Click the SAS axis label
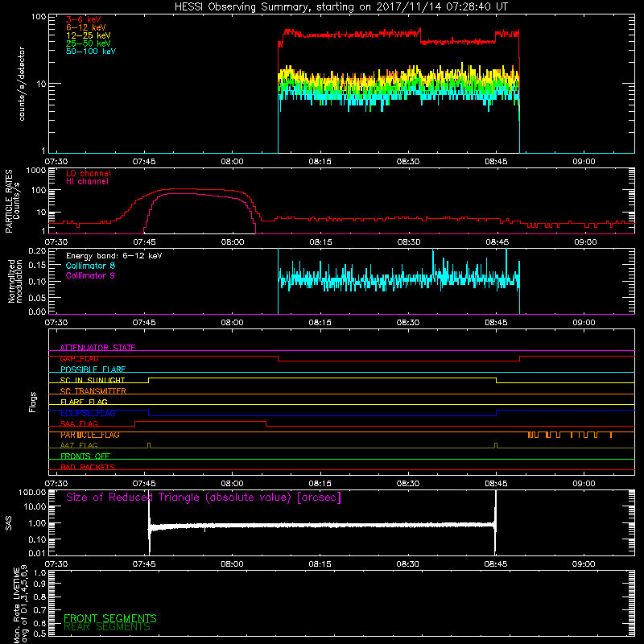644x644 pixels. [8, 523]
